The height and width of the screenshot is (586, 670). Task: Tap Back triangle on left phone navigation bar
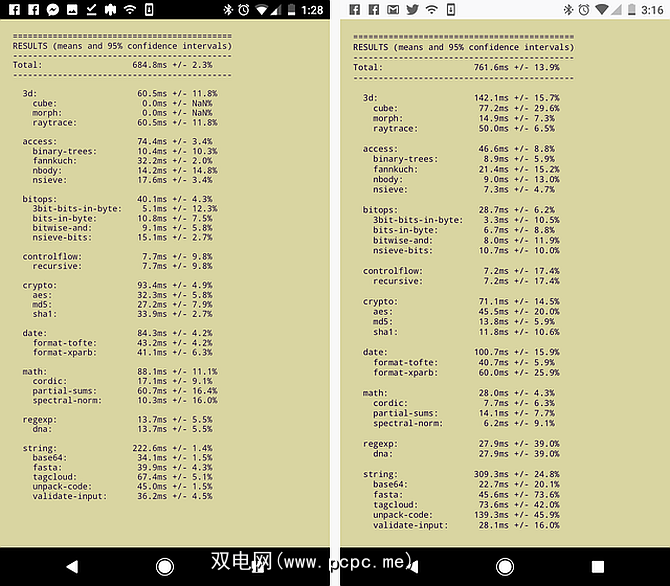click(72, 567)
